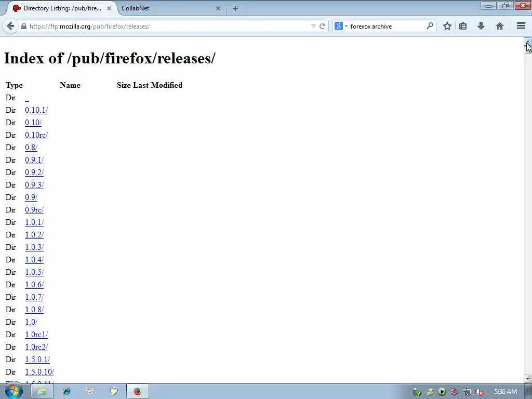532x399 pixels.
Task: Open the Downloads arrow icon
Action: tap(481, 26)
